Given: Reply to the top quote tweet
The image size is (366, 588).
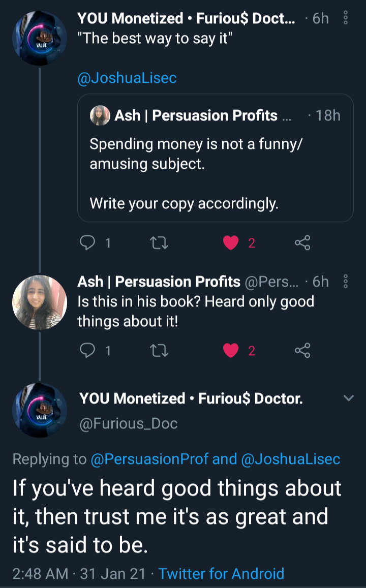Looking at the screenshot, I should coord(88,243).
